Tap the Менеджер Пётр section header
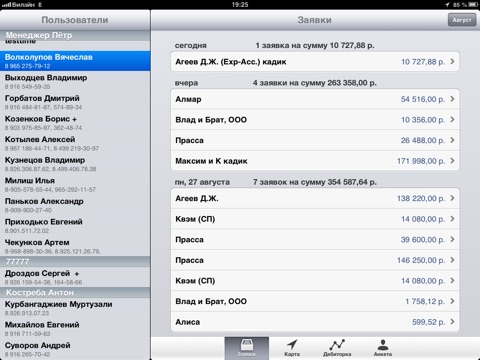The image size is (480, 360). [x=75, y=35]
